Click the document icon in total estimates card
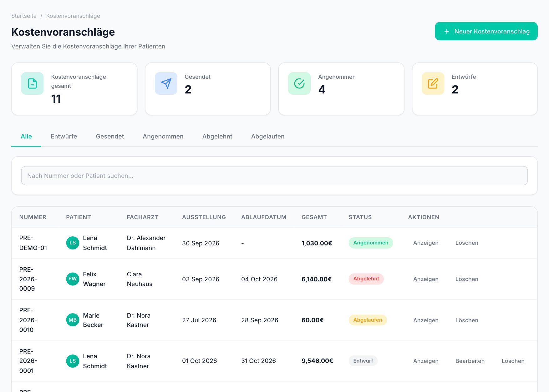The image size is (549, 392). click(33, 83)
